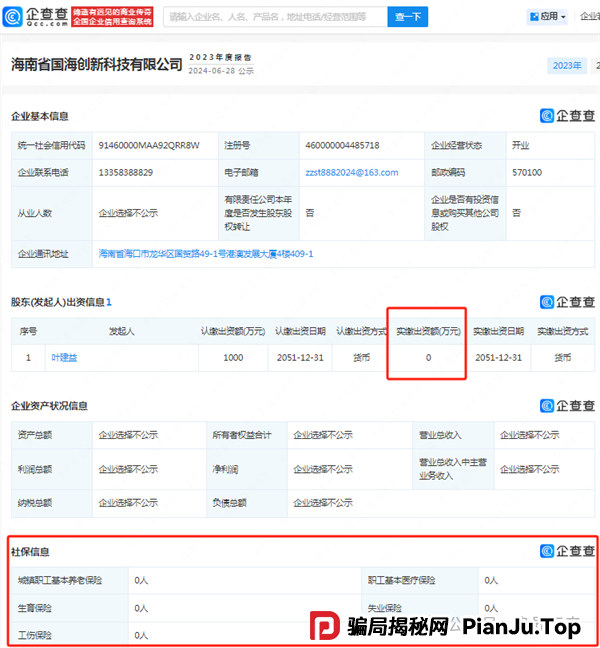The width and height of the screenshot is (600, 648).
Task: Click the 社保信息 section heading
Action: coord(30,552)
